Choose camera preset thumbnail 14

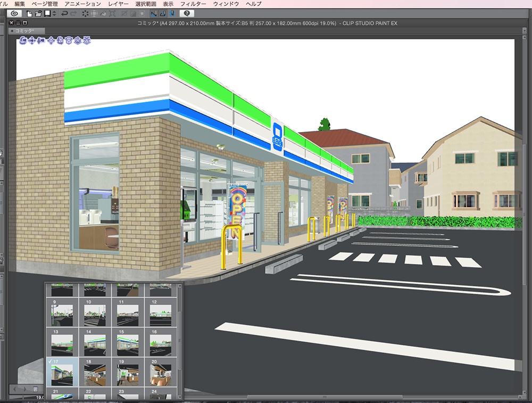pos(95,342)
